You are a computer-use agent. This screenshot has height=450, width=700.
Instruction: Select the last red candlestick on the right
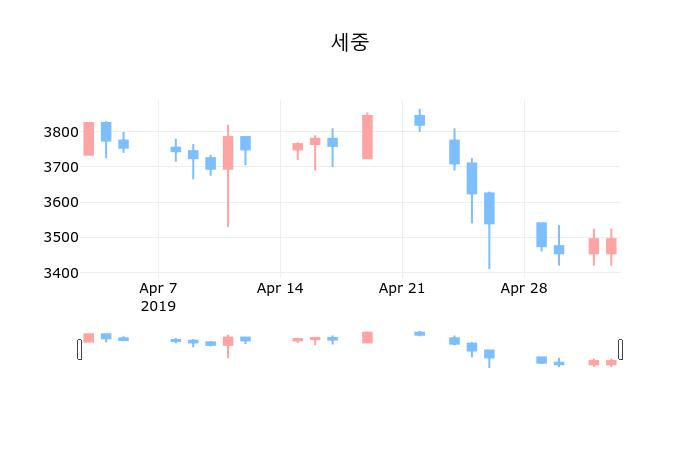coord(611,246)
